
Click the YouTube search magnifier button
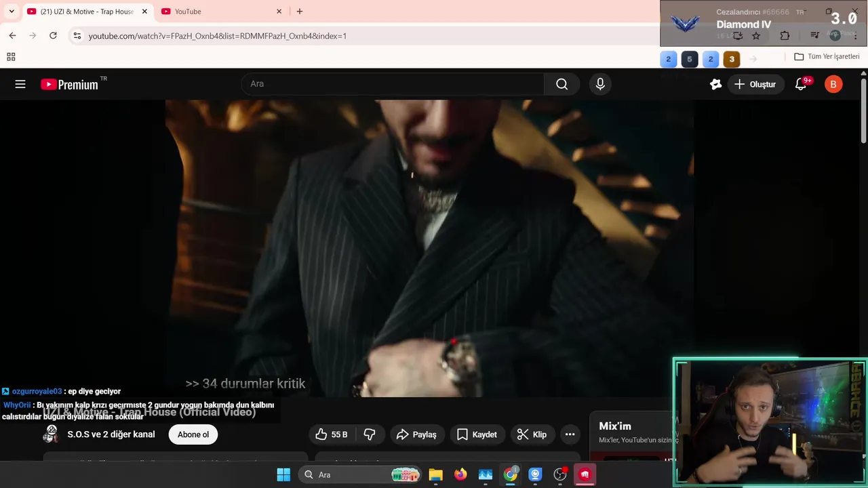(x=561, y=84)
